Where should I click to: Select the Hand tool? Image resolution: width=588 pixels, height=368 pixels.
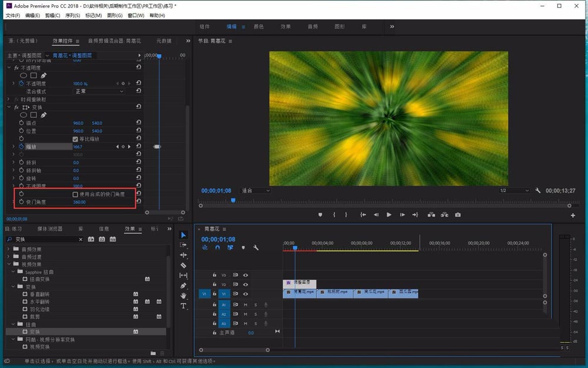[183, 296]
